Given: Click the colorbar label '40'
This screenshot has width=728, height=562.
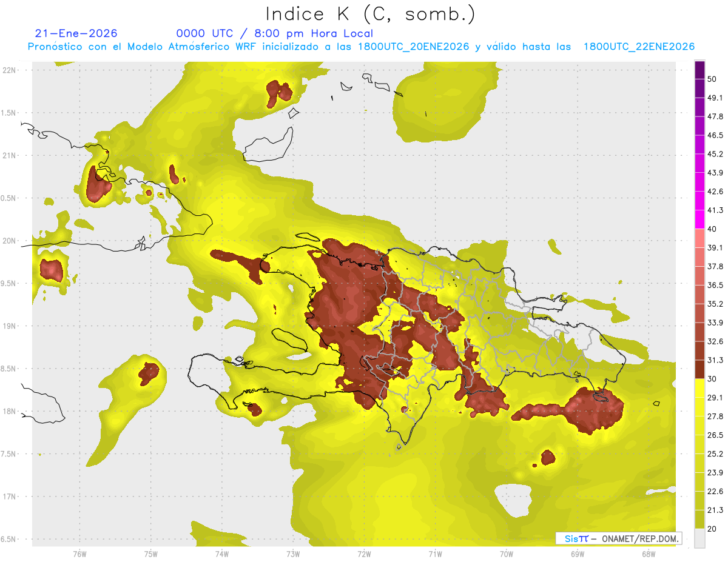Looking at the screenshot, I should tap(712, 229).
